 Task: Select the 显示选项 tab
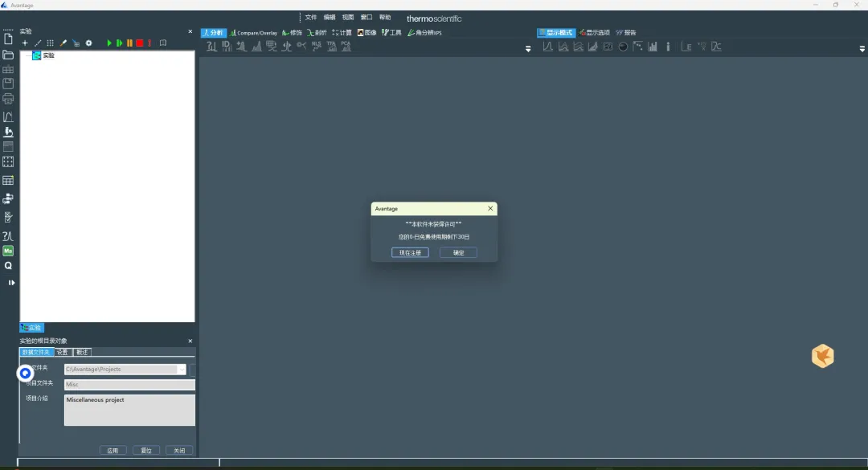click(x=595, y=33)
